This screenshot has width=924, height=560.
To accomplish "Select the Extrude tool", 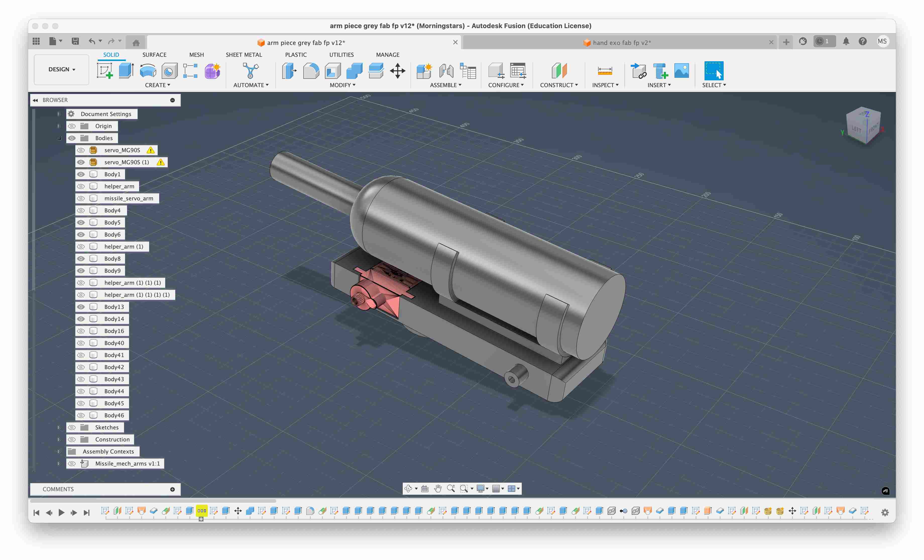I will tap(126, 71).
